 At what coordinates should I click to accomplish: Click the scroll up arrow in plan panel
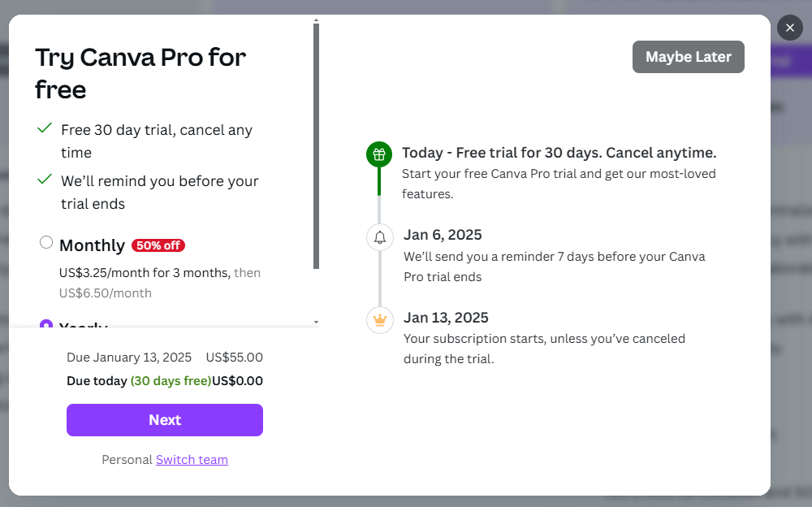[316, 19]
